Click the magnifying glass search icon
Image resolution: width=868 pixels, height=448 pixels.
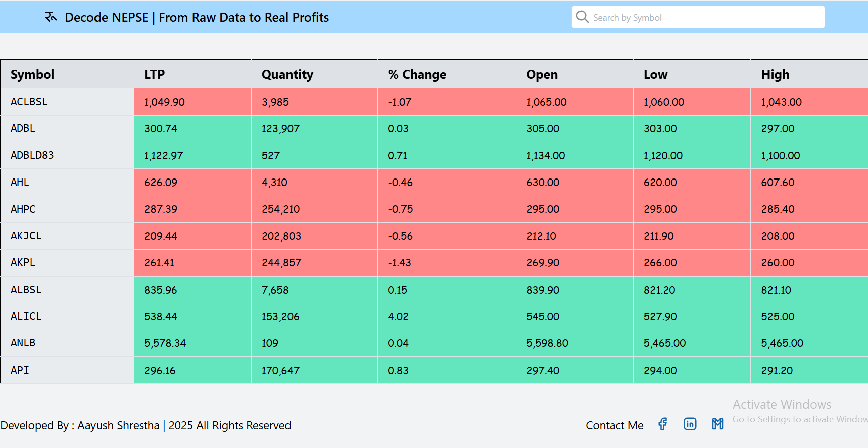click(x=582, y=17)
